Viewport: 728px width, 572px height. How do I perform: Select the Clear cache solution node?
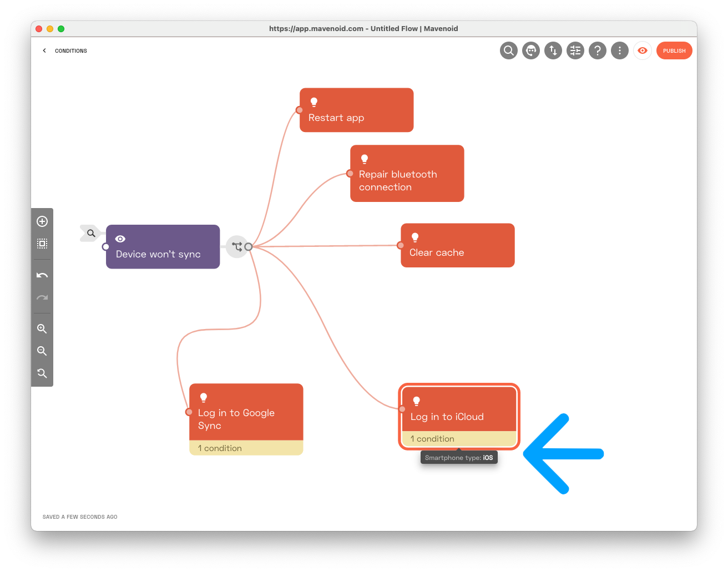(458, 245)
